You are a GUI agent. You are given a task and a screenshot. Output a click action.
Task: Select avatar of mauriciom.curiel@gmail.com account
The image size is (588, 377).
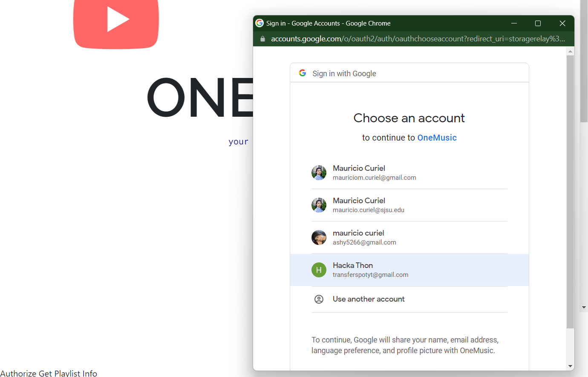(x=319, y=173)
